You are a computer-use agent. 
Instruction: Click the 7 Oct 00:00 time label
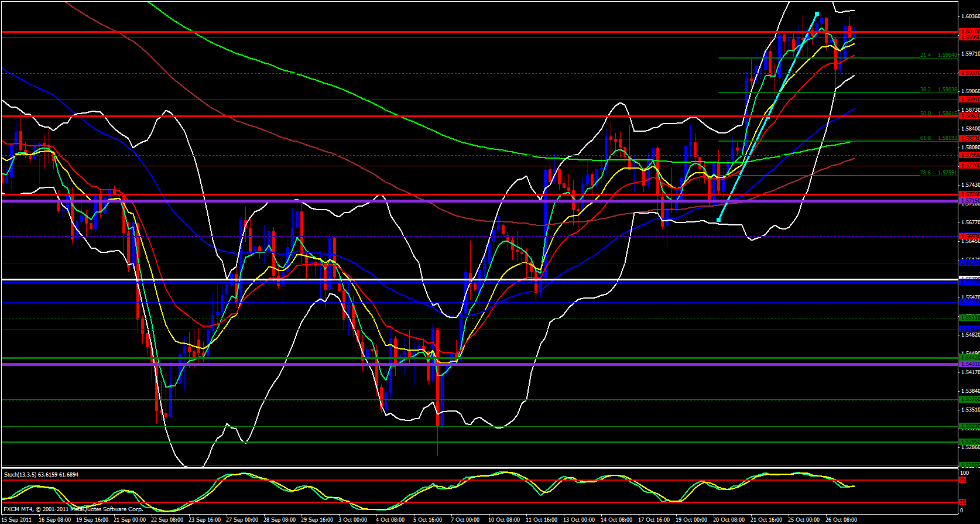[465, 519]
